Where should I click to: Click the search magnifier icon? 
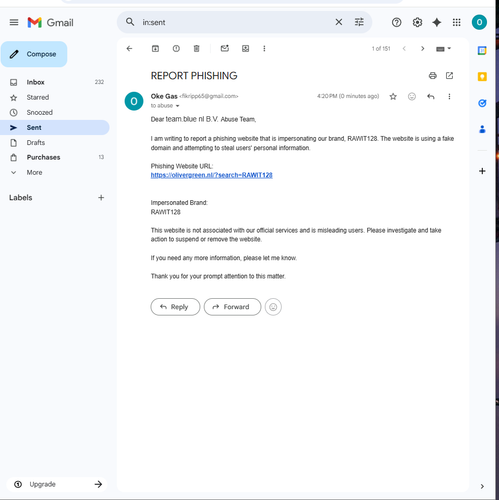pyautogui.click(x=130, y=22)
